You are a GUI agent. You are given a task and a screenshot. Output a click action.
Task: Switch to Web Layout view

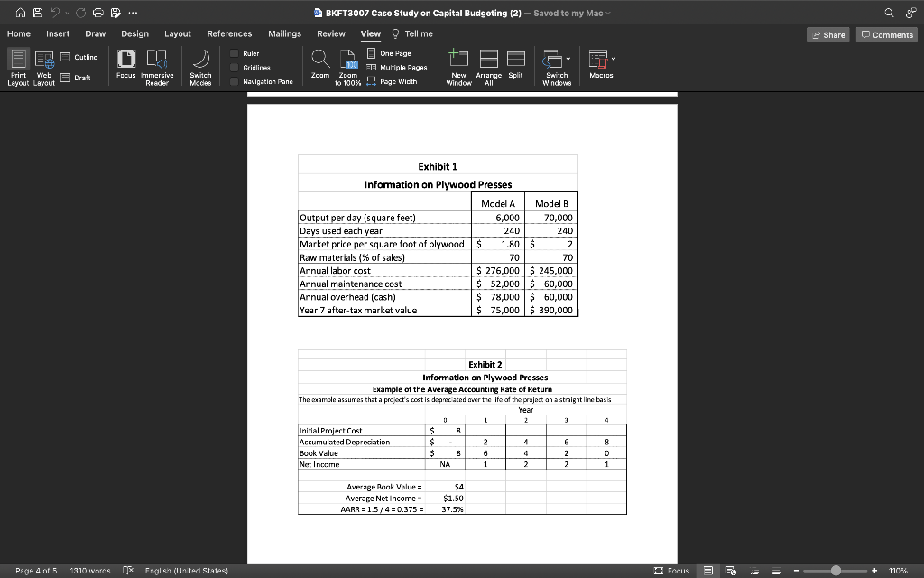(x=44, y=67)
